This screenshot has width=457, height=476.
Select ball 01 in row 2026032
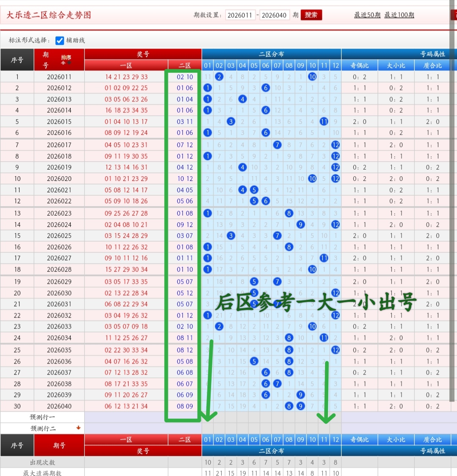[207, 315]
